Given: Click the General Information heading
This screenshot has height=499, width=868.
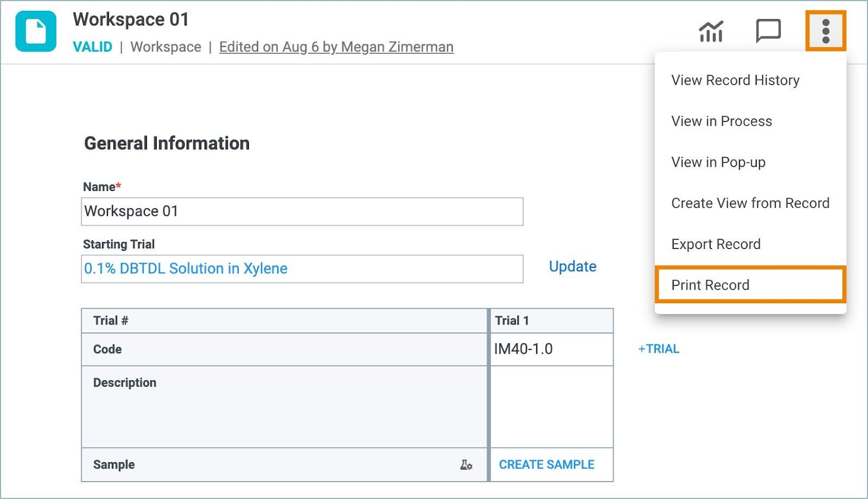Looking at the screenshot, I should pos(167,143).
